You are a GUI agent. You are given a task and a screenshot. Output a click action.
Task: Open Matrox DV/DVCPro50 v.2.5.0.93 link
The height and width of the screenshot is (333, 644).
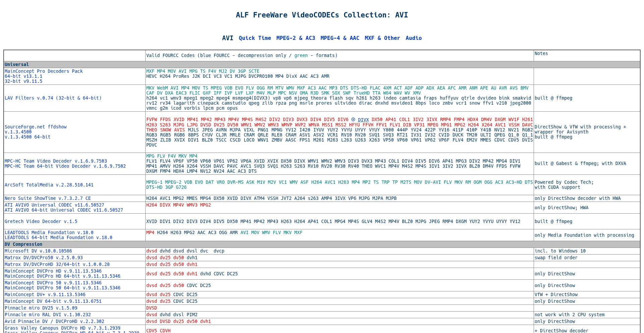pyautogui.click(x=44, y=258)
